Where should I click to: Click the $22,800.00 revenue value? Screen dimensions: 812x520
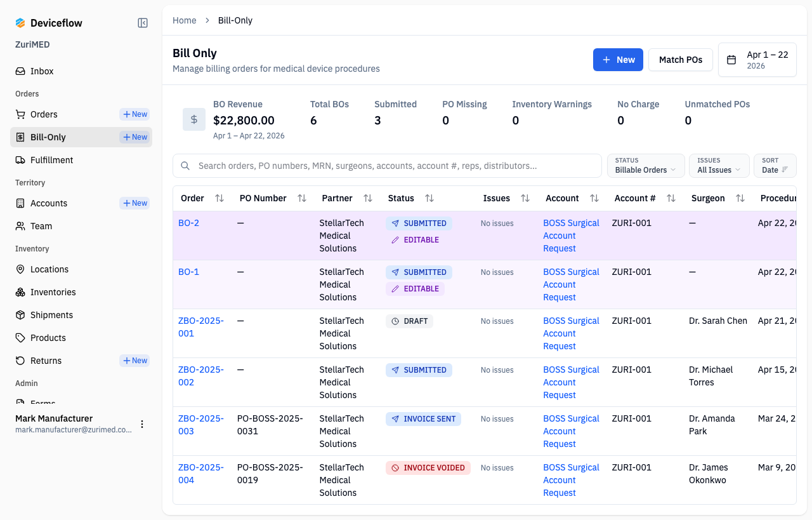pos(244,120)
